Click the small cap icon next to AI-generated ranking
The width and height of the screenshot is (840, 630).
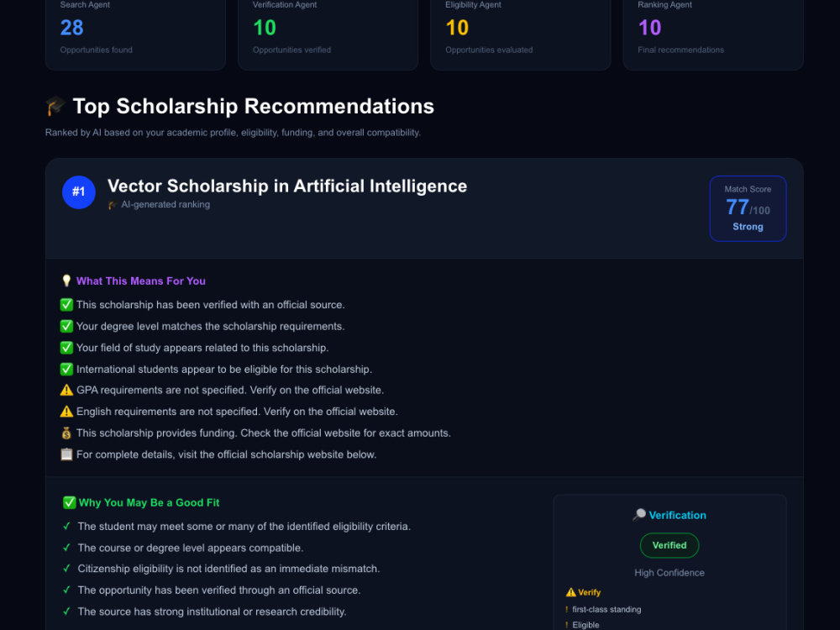pyautogui.click(x=113, y=205)
